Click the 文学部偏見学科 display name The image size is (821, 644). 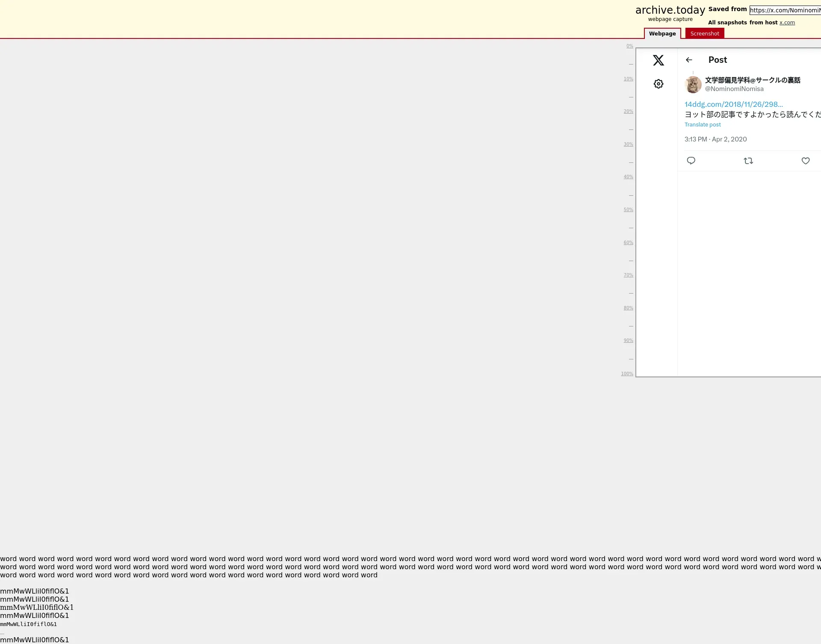point(752,80)
